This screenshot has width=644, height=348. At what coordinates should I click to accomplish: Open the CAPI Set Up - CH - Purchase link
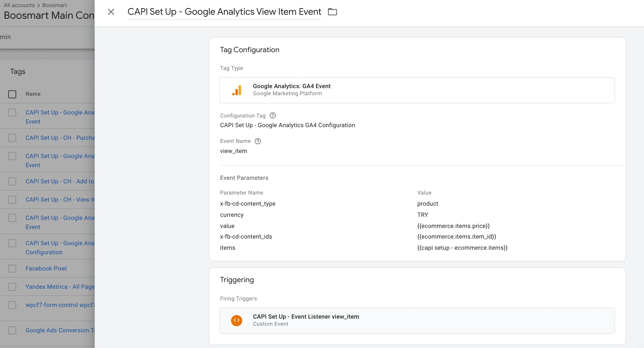(60, 138)
